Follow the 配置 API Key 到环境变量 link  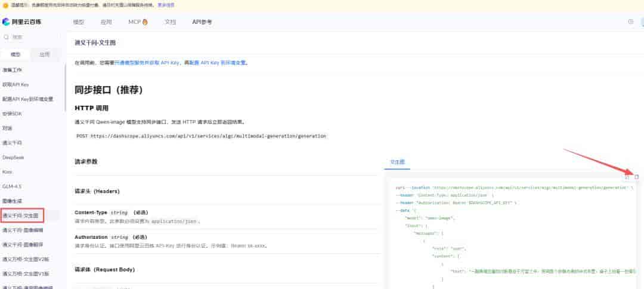tap(218, 63)
